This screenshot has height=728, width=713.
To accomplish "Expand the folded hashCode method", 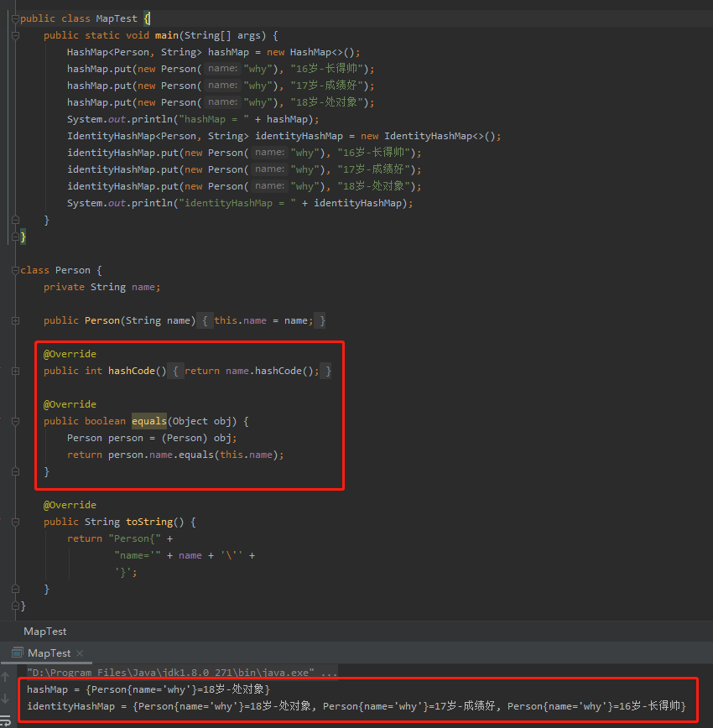I will [x=15, y=371].
